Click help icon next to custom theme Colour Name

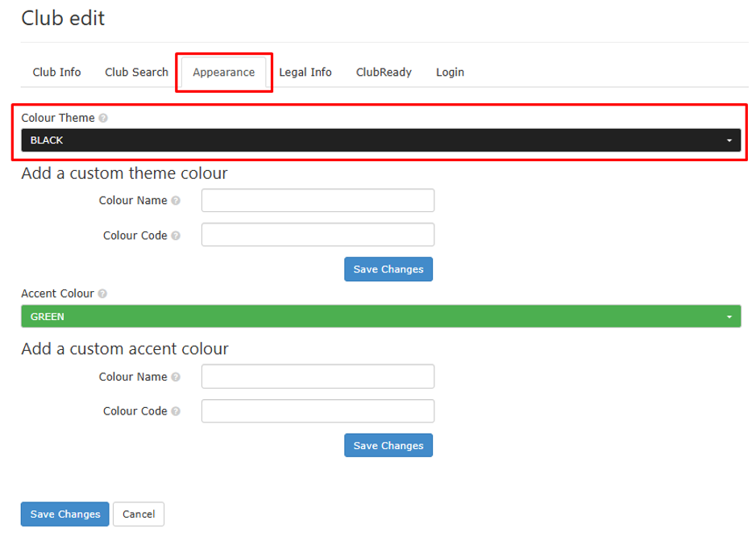click(176, 201)
